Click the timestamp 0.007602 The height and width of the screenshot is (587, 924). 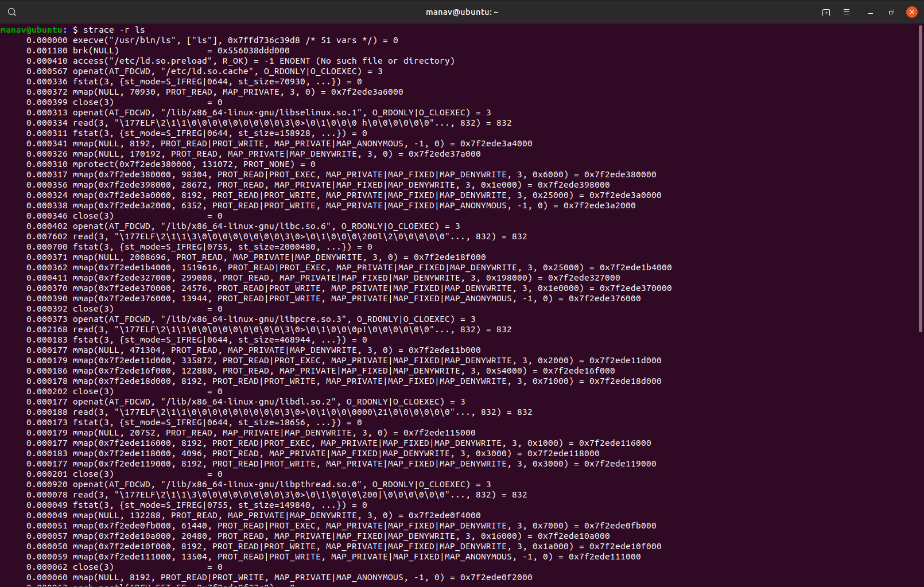coord(47,236)
